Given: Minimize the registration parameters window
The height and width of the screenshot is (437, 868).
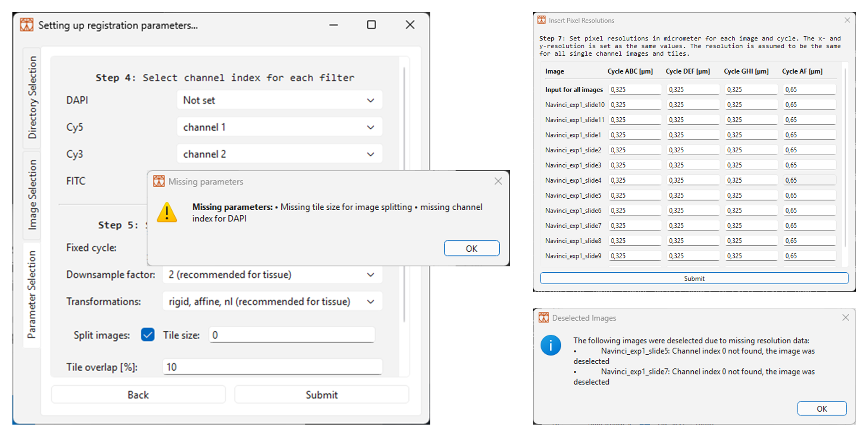Looking at the screenshot, I should (334, 25).
